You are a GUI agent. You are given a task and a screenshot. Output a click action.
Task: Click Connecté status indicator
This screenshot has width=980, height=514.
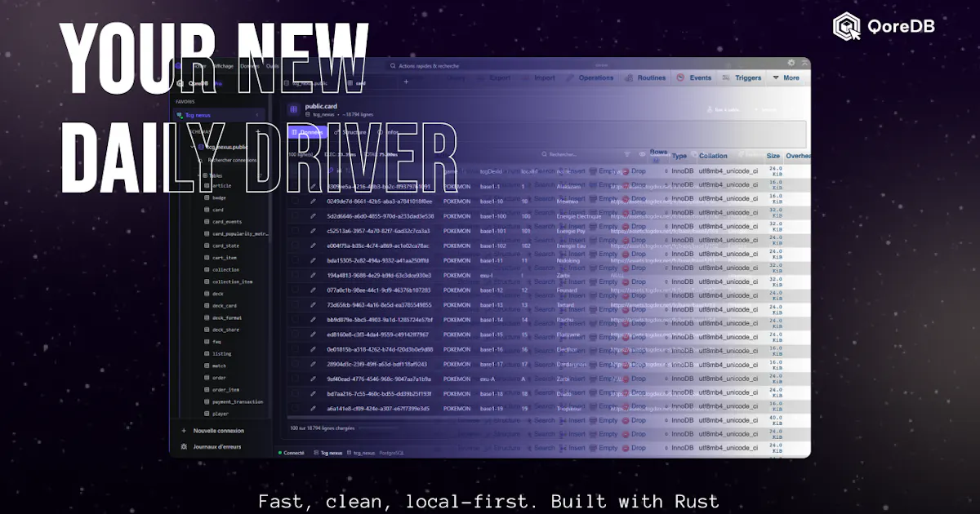[x=292, y=452]
